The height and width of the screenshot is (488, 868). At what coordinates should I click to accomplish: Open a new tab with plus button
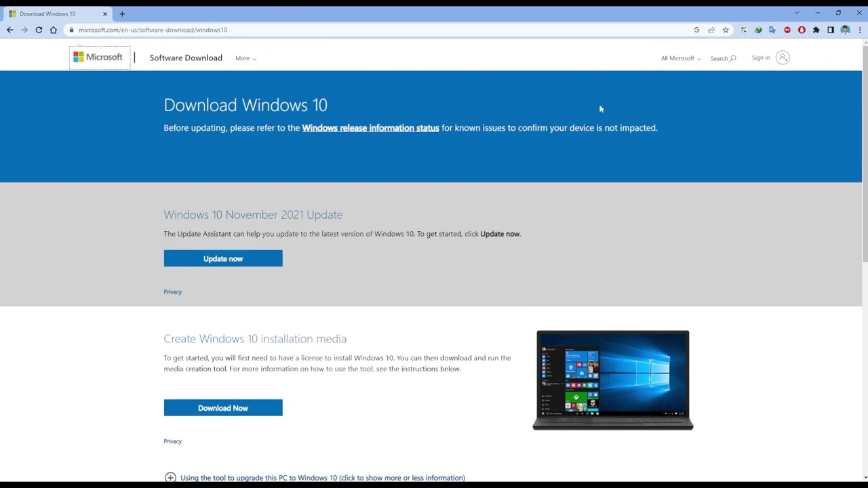(x=122, y=14)
